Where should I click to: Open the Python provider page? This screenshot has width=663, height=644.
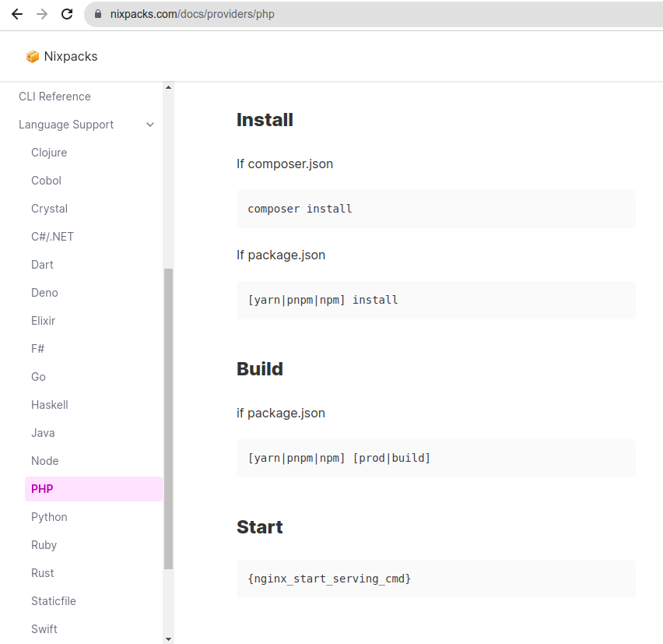click(49, 516)
